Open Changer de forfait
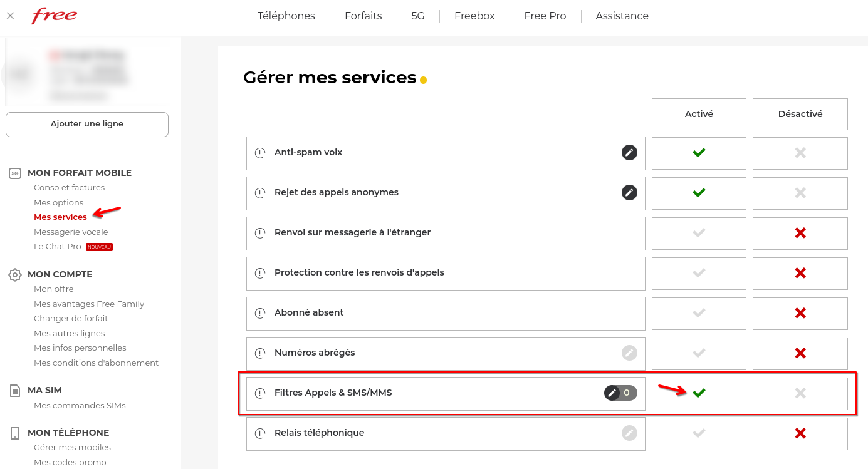 point(71,319)
